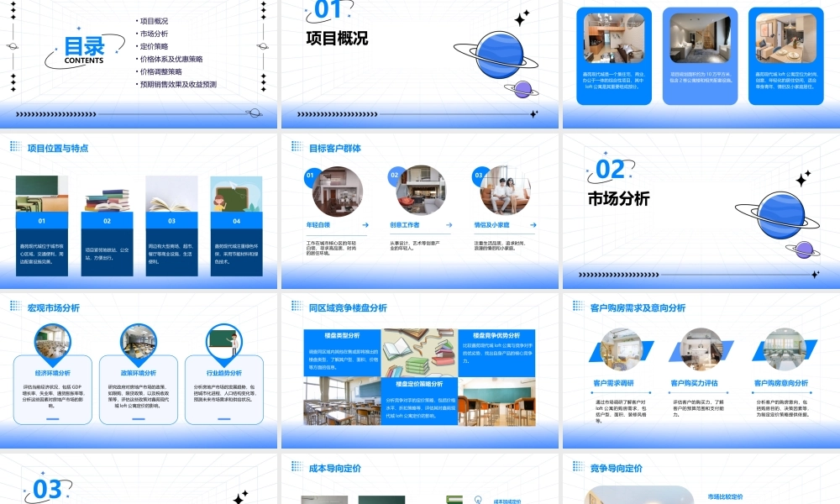Screen dimensions: 840x504
Task: Click the arrow icon next to 情侣及小家庭
Action: (x=533, y=225)
